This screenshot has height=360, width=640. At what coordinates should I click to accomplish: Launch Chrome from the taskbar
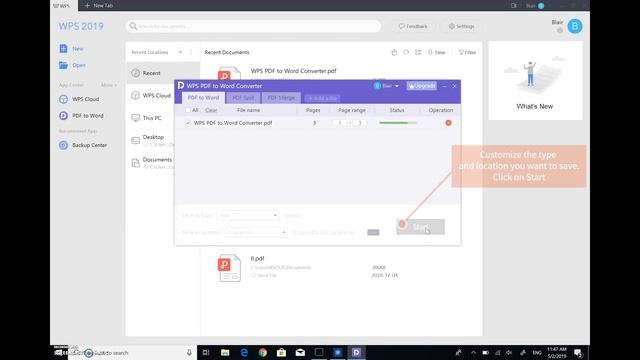(262, 353)
